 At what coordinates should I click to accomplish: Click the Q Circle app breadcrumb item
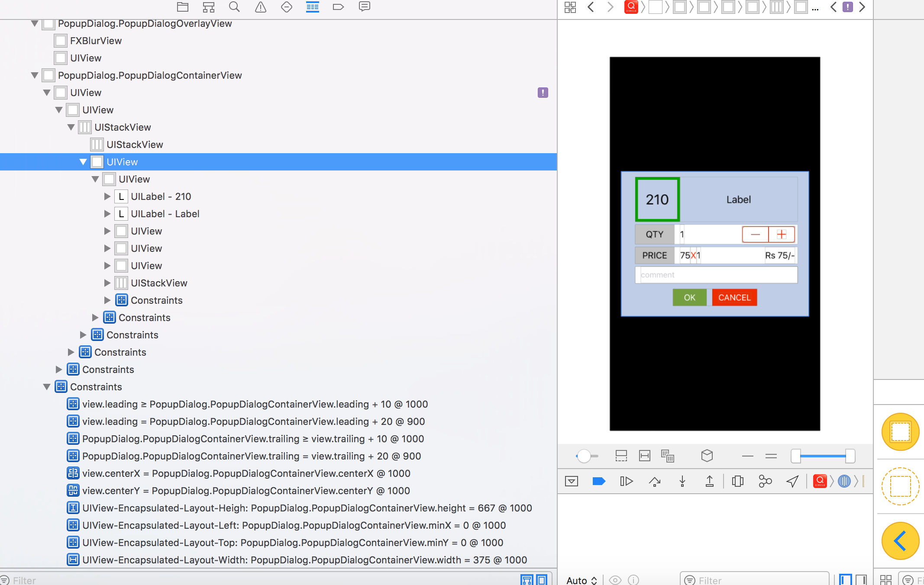pos(631,7)
